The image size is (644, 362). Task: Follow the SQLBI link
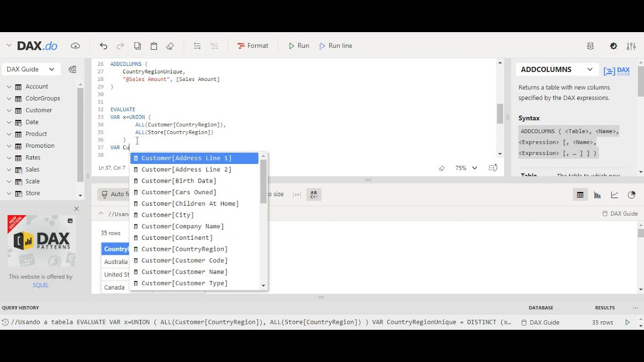pos(41,285)
